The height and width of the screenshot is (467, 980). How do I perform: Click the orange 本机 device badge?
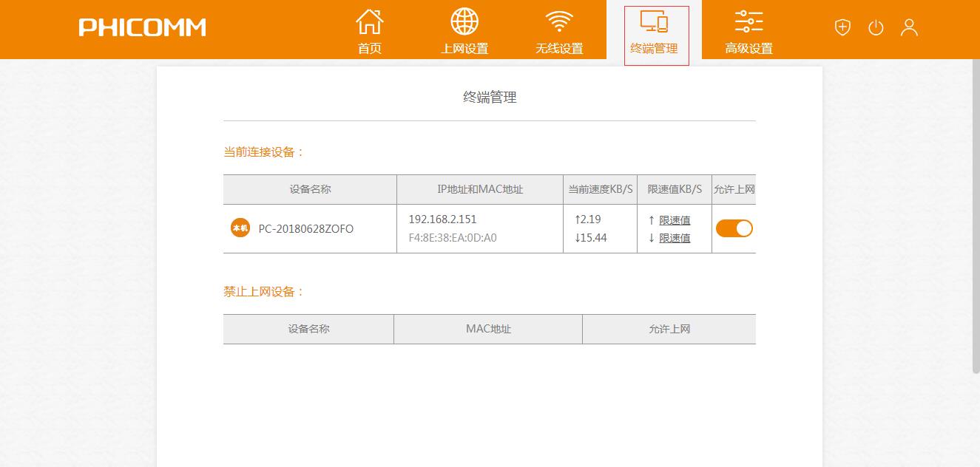239,228
